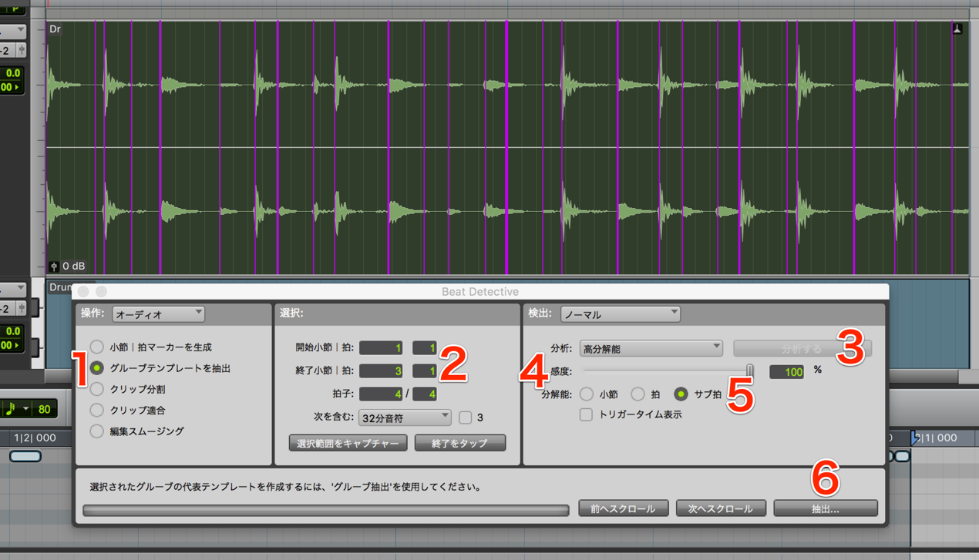Click the clip gain fader icon near 0 dB
Image resolution: width=979 pixels, height=560 pixels.
(x=54, y=266)
